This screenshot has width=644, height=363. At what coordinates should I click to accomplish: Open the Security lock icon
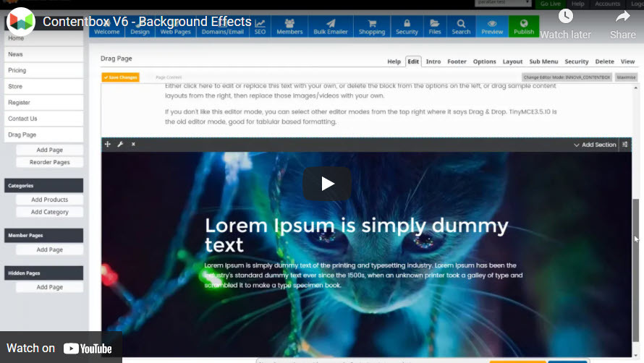tap(407, 23)
